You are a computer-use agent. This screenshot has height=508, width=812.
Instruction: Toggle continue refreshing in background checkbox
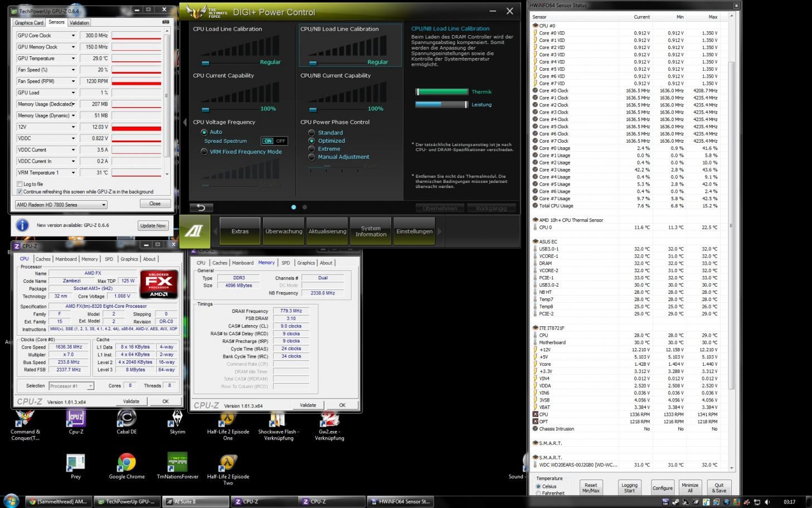click(x=20, y=191)
